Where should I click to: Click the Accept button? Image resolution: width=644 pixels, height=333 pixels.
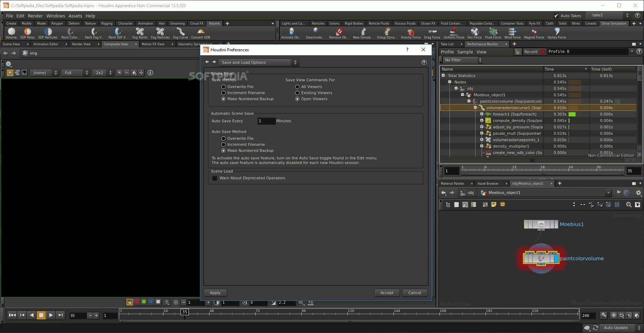coord(387,293)
